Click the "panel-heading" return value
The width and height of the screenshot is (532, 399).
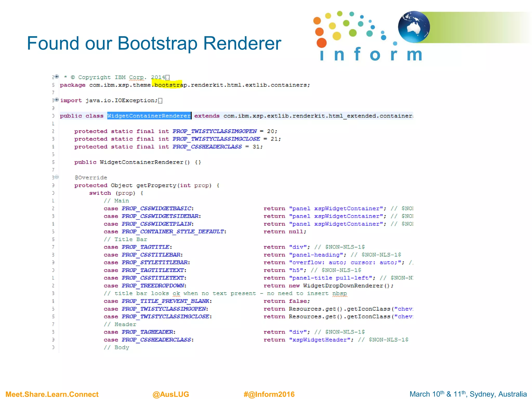click(316, 255)
